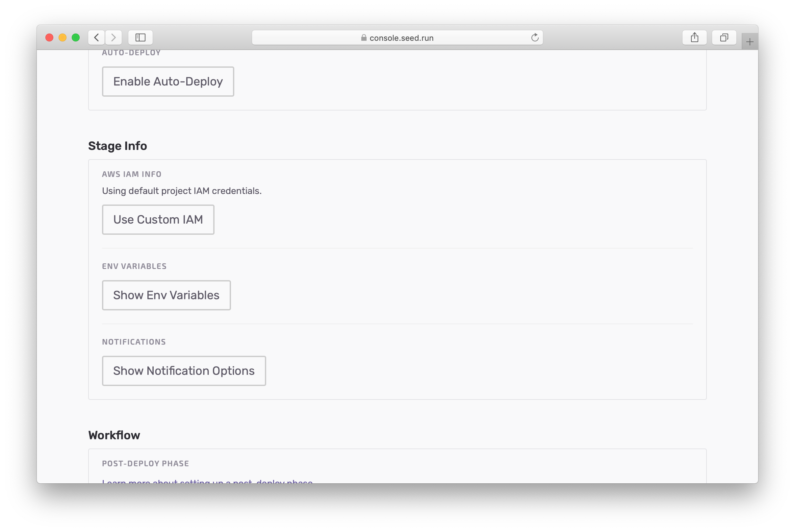This screenshot has height=532, width=795.
Task: Expand Show Notification Options
Action: 184,371
